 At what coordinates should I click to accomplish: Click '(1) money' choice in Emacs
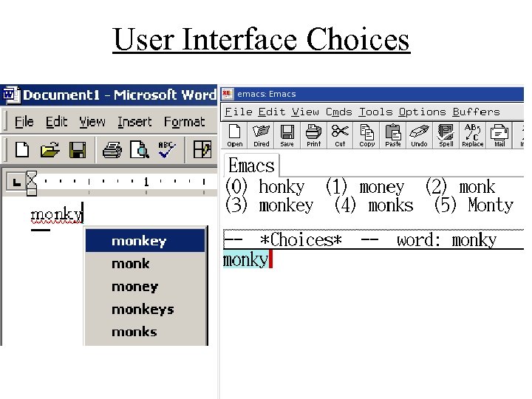pos(365,187)
